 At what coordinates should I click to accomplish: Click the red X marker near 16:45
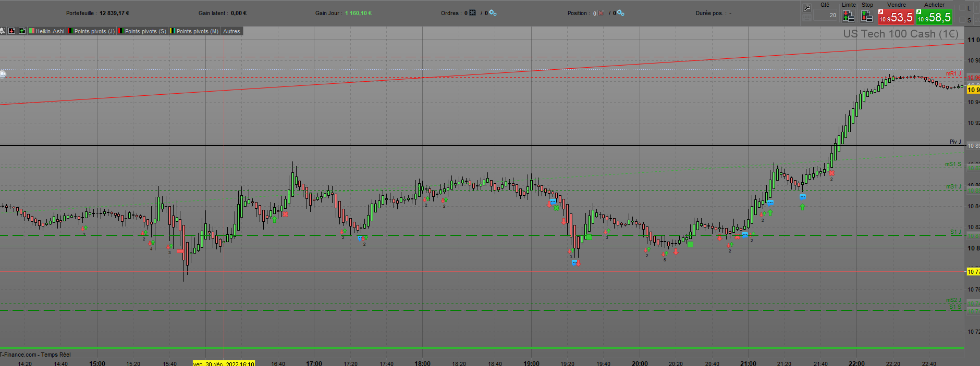tap(285, 214)
